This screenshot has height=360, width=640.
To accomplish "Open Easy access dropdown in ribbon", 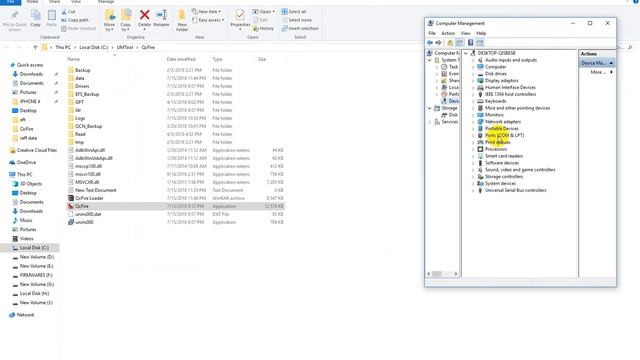I will coord(208,20).
